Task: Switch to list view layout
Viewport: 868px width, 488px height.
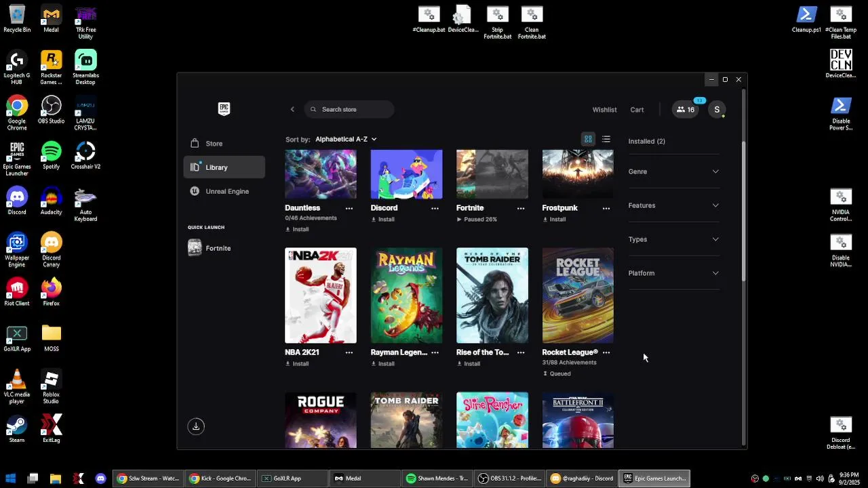Action: coord(606,139)
